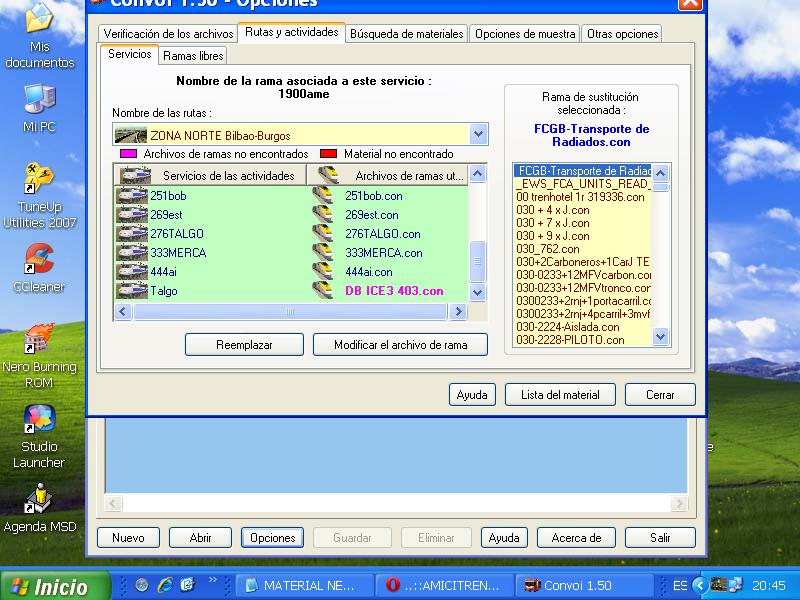Open Studio Launcher desktop icon
The height and width of the screenshot is (600, 800).
40,420
